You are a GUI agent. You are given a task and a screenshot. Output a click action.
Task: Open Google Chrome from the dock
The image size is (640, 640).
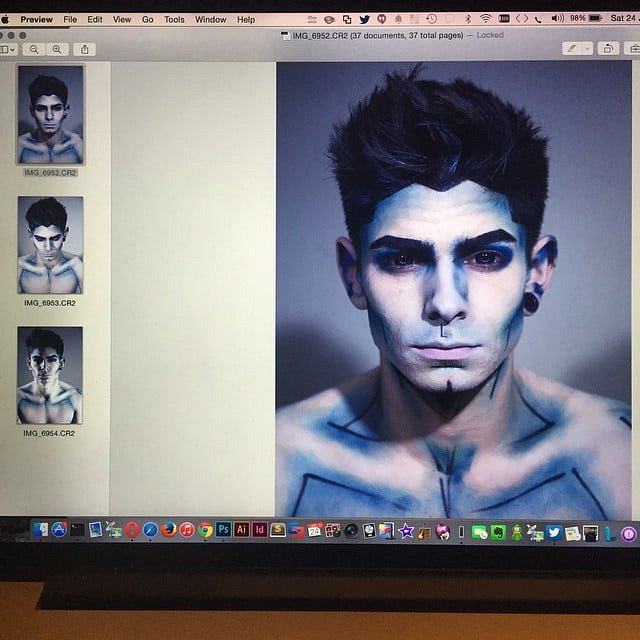point(205,530)
